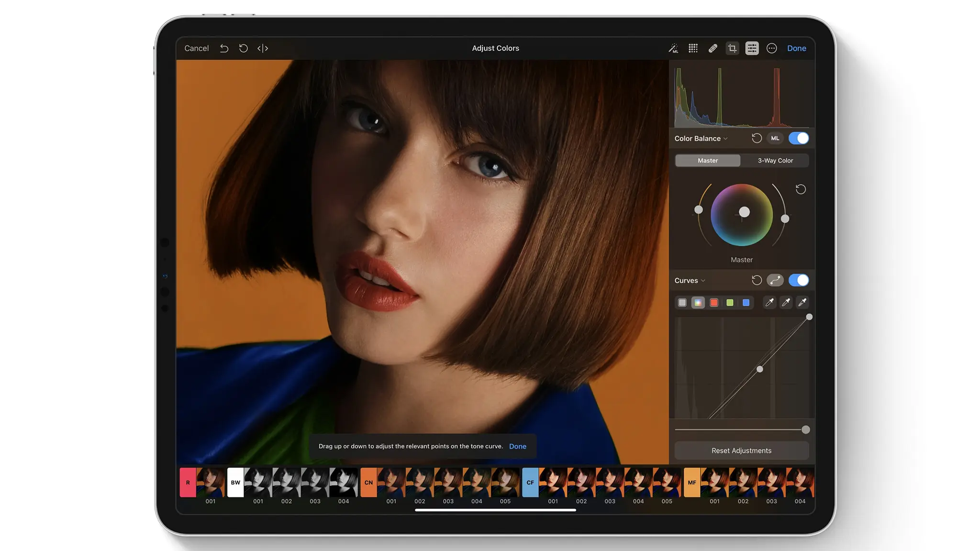Apply the CF 004 preset thumbnail
980x551 pixels.
[638, 483]
